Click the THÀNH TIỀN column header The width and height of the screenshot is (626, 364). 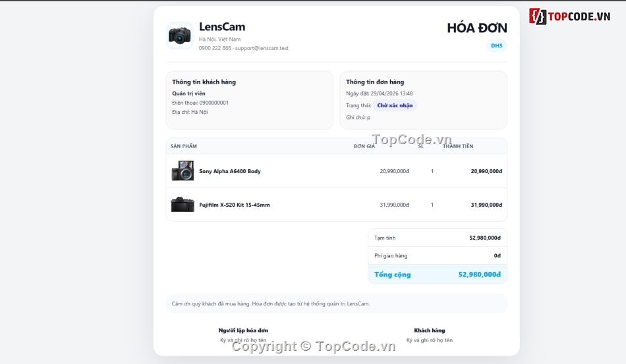[458, 146]
